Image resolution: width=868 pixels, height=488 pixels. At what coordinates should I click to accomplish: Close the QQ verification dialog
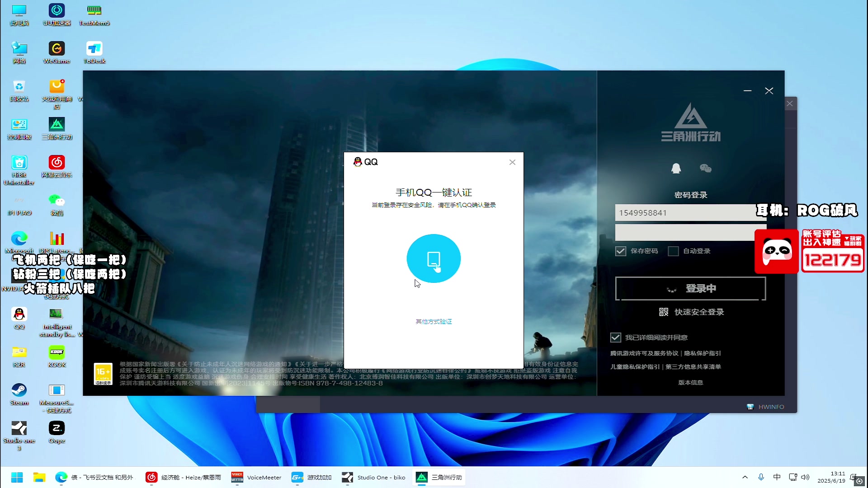(x=512, y=162)
